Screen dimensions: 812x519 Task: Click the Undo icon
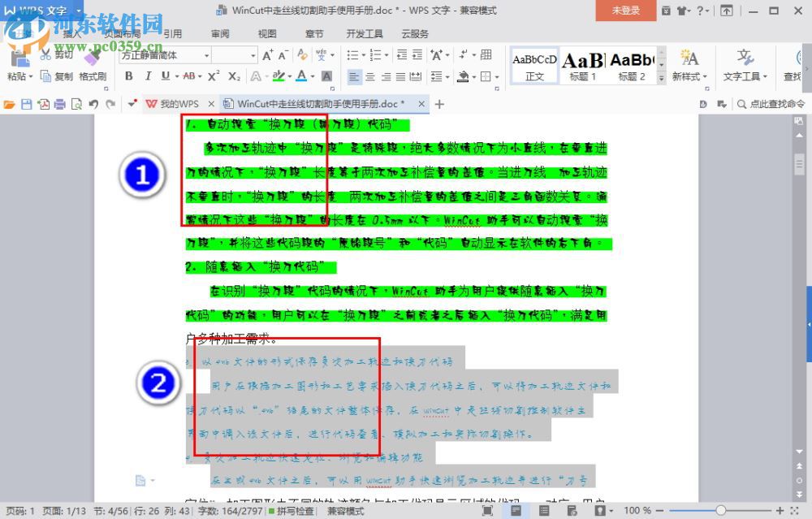point(92,104)
